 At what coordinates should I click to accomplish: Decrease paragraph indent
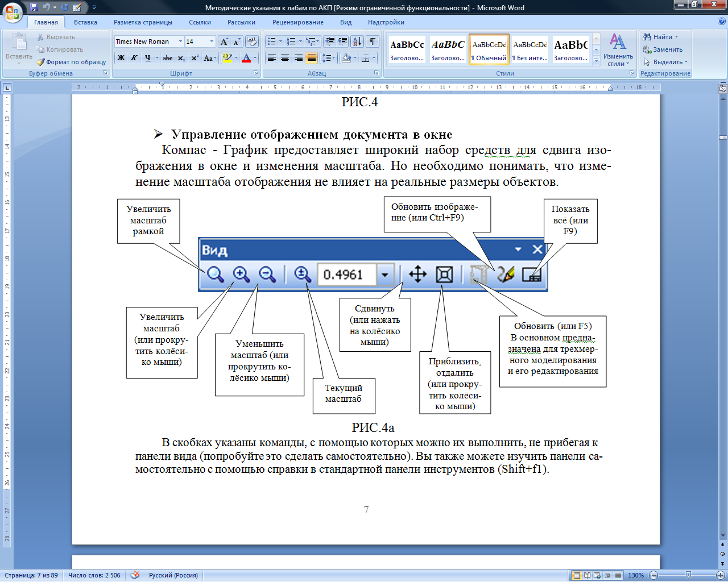click(330, 41)
